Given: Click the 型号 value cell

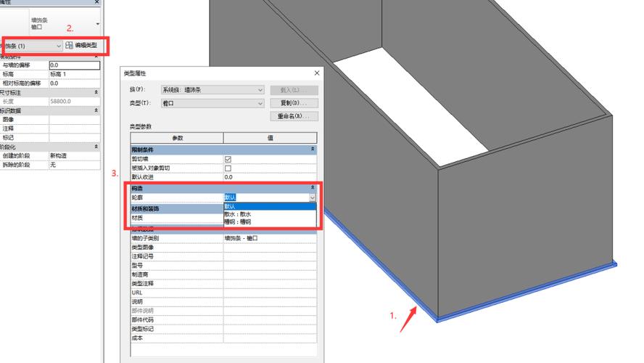Looking at the screenshot, I should [x=270, y=265].
